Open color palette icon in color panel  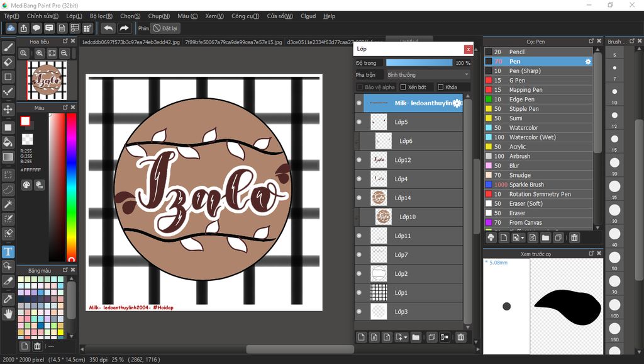26,185
